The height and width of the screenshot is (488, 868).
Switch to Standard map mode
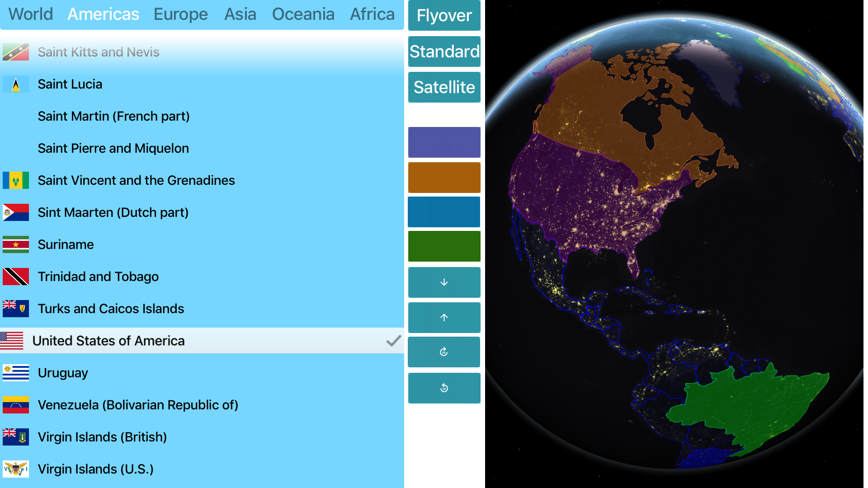(444, 52)
